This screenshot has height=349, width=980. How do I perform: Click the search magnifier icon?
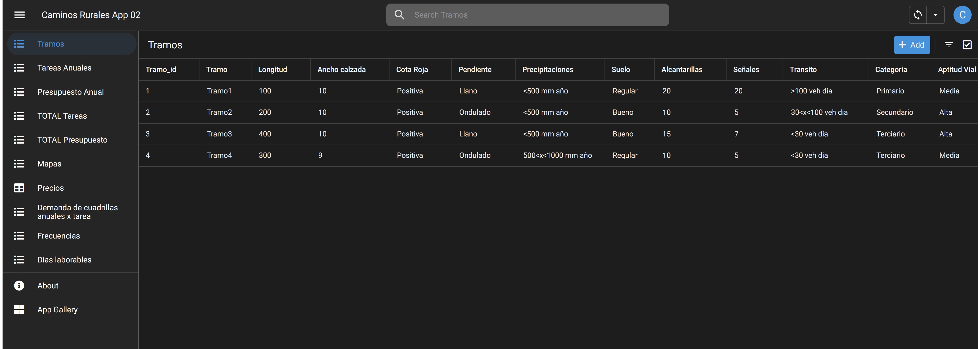pos(399,15)
